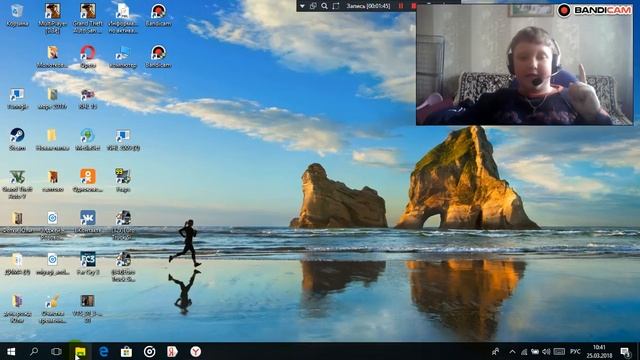Open the People icon in system tray
This screenshot has height=360, width=640.
(496, 352)
